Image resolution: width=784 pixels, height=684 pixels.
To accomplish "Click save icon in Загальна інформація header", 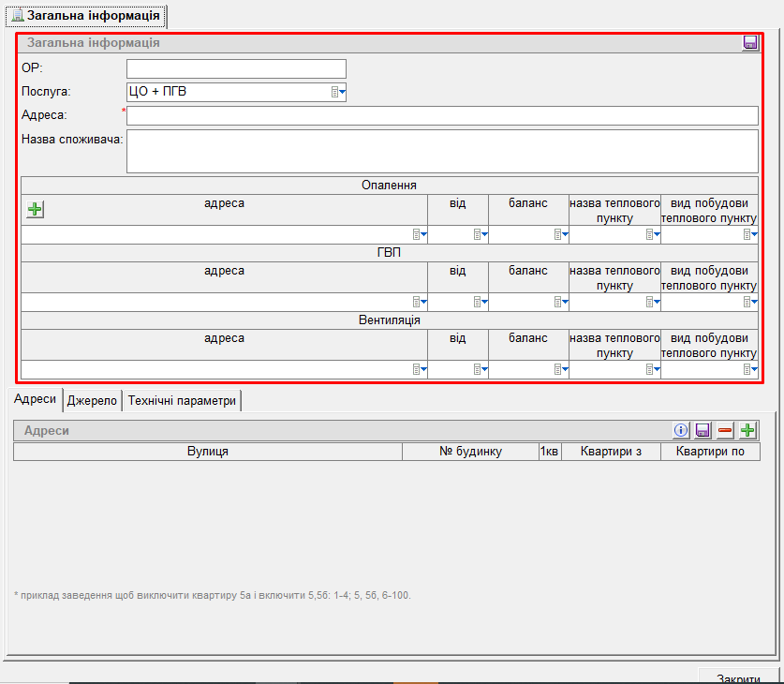I will pyautogui.click(x=750, y=42).
